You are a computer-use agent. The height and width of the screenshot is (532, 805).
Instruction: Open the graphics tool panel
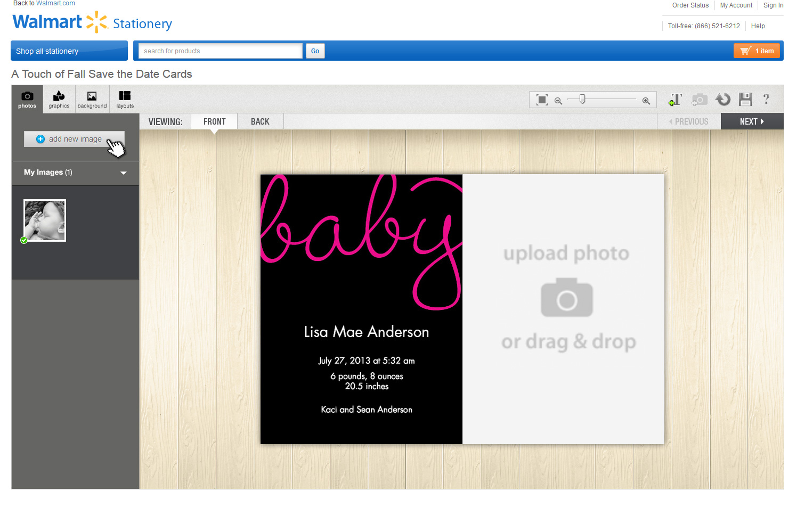(59, 99)
